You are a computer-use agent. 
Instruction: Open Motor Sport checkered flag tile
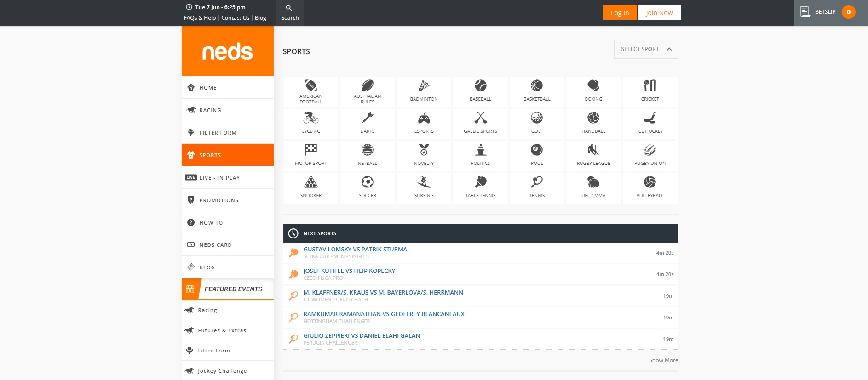pyautogui.click(x=311, y=156)
